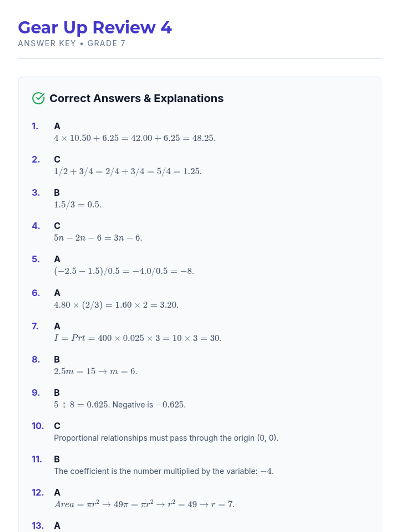Select question number 13
Viewport: 399px width, 532px height.
(x=38, y=526)
